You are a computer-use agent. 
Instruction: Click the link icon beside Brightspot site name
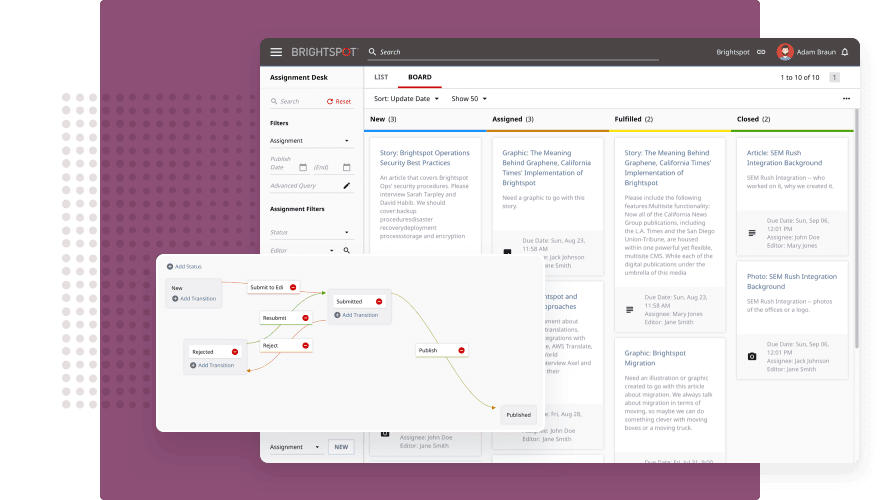(761, 52)
